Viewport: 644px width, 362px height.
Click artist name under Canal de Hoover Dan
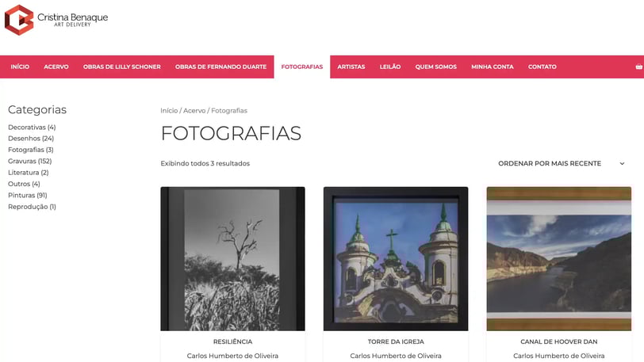[x=559, y=356]
